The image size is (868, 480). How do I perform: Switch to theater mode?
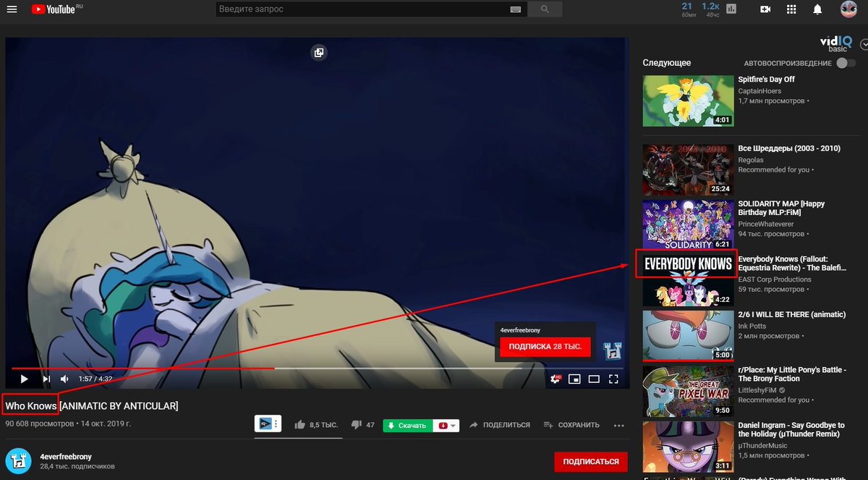pos(594,379)
